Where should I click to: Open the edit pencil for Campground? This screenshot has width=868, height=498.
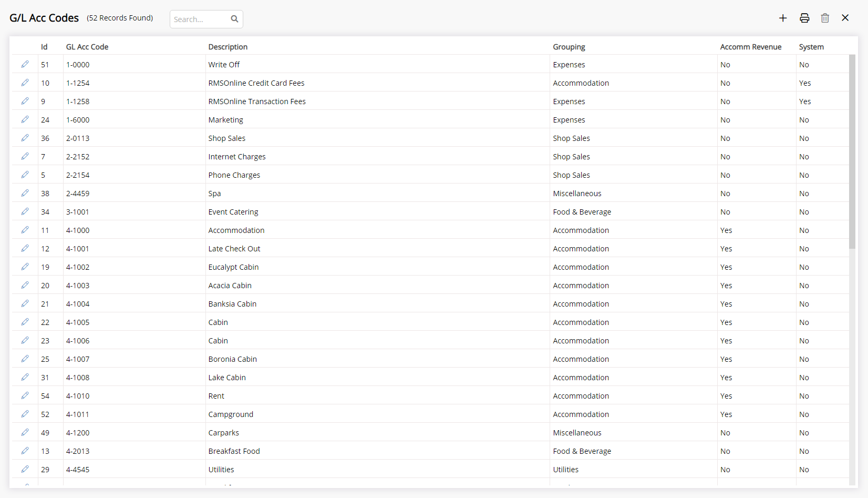(x=25, y=414)
